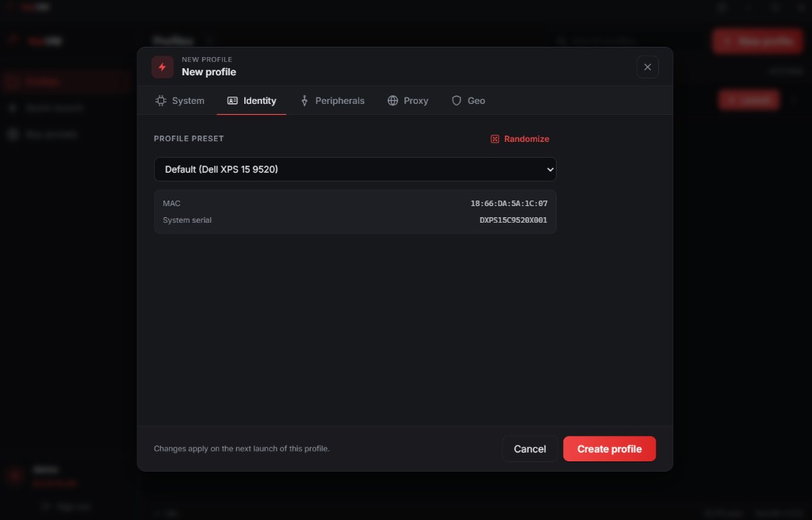The height and width of the screenshot is (520, 812).
Task: Click the lightning bolt New profile icon
Action: (x=162, y=67)
